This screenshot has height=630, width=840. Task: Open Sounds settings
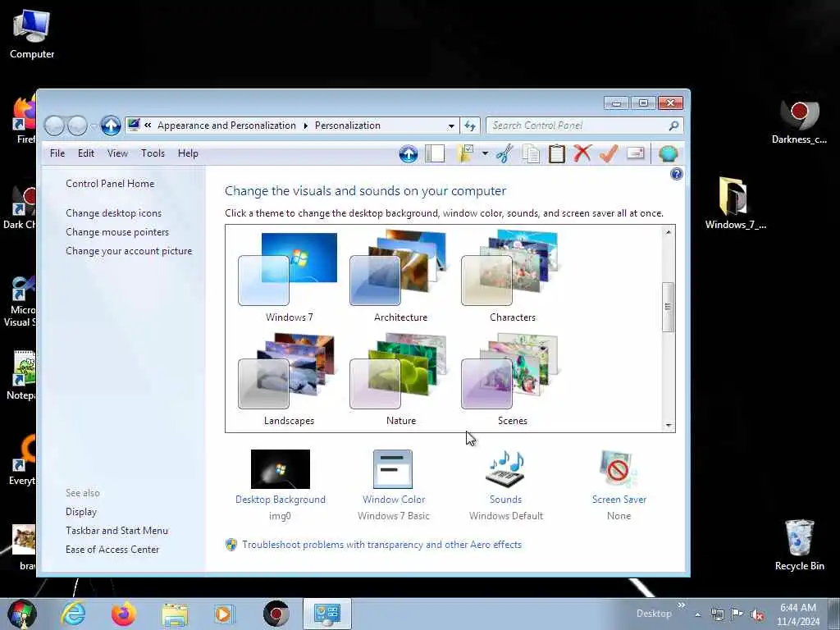[x=505, y=484]
